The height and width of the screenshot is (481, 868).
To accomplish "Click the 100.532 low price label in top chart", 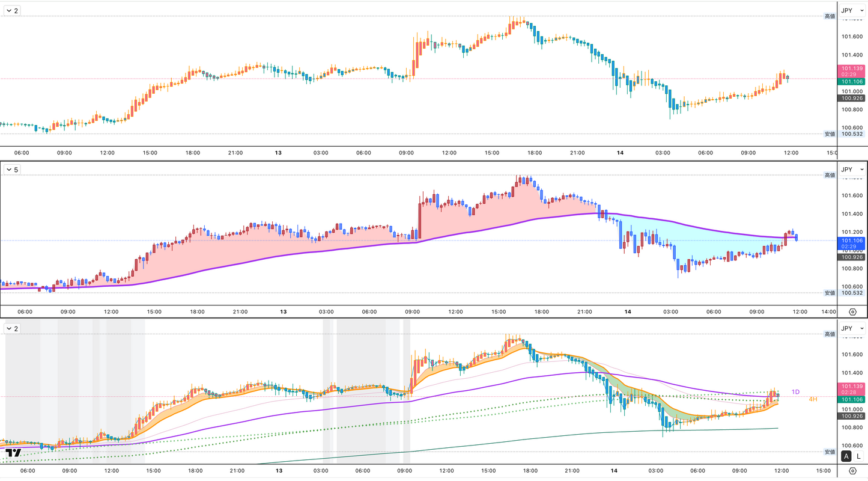I will click(x=852, y=133).
